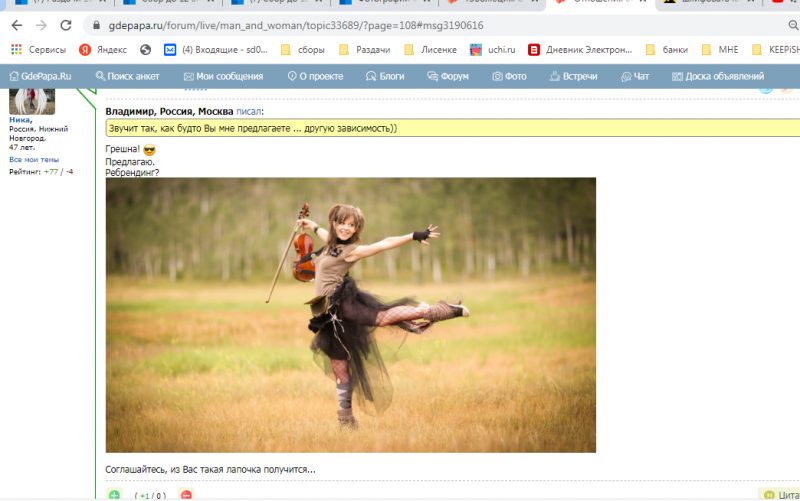Open the violinist dancing photo
800x501 pixels.
pyautogui.click(x=350, y=315)
